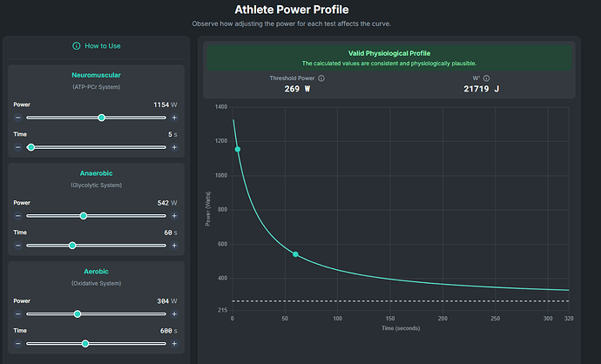
Task: Increase Neuromuscular time with plus button
Action: pos(174,147)
